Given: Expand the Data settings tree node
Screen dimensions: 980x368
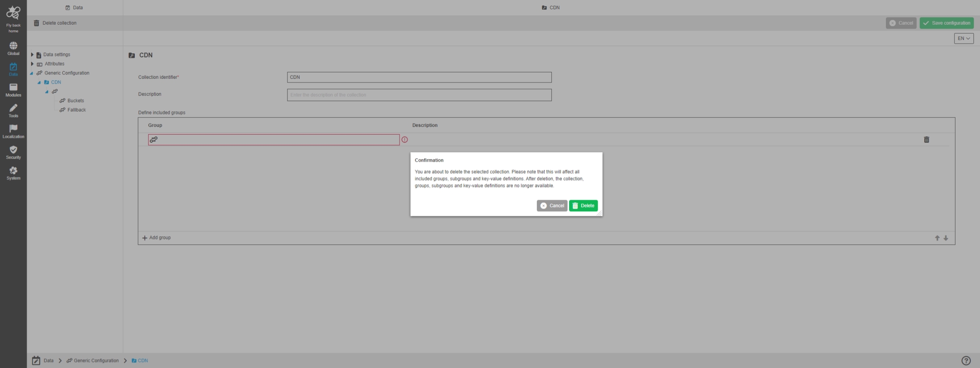Looking at the screenshot, I should 32,55.
